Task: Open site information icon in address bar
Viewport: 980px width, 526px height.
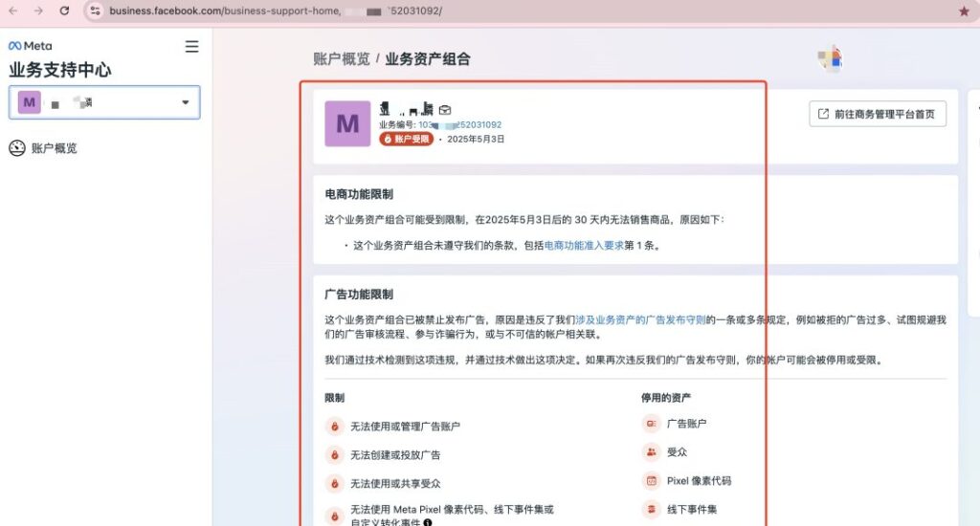Action: coord(95,11)
